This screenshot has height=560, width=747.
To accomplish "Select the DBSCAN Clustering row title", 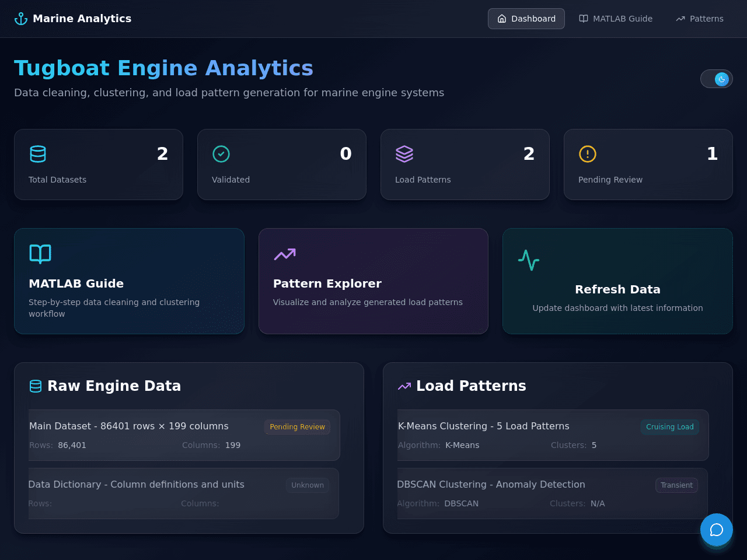I will (x=491, y=484).
